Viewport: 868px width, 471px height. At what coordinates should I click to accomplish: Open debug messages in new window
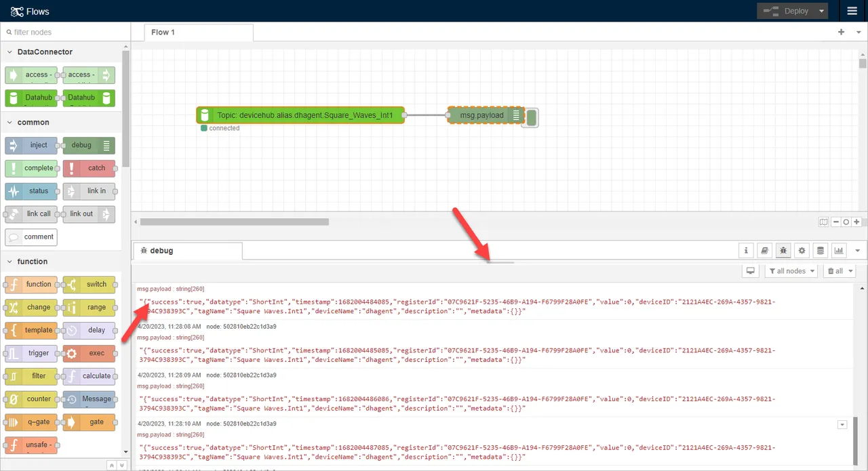click(x=750, y=270)
